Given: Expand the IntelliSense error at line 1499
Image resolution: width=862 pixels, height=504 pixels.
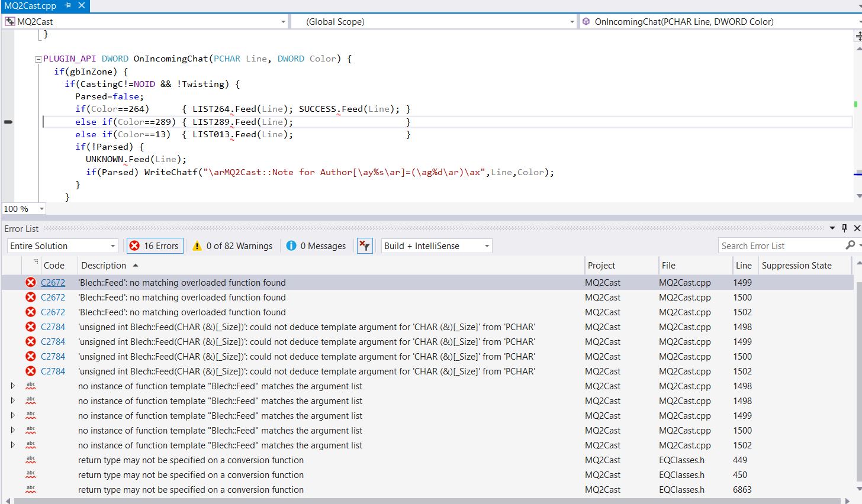Looking at the screenshot, I should (12, 415).
